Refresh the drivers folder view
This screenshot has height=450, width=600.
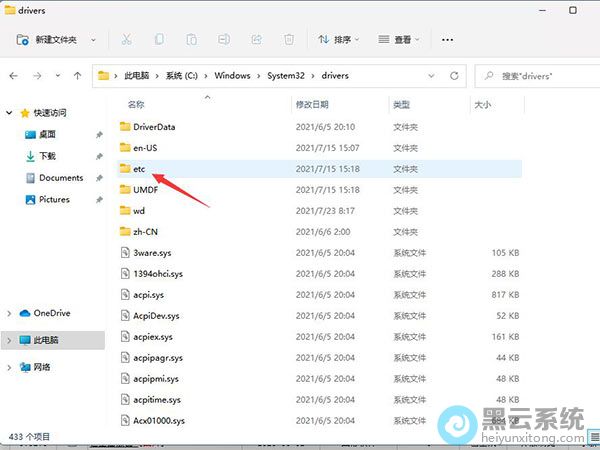(x=457, y=75)
